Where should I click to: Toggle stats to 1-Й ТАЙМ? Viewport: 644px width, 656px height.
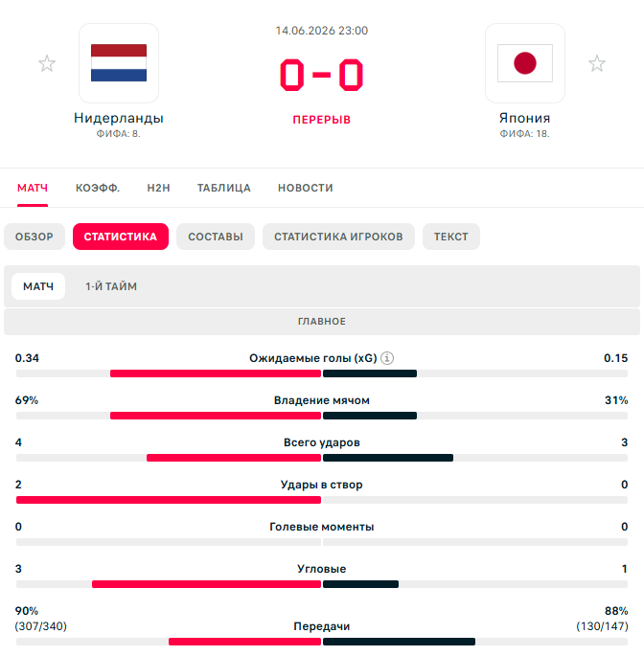(x=111, y=286)
